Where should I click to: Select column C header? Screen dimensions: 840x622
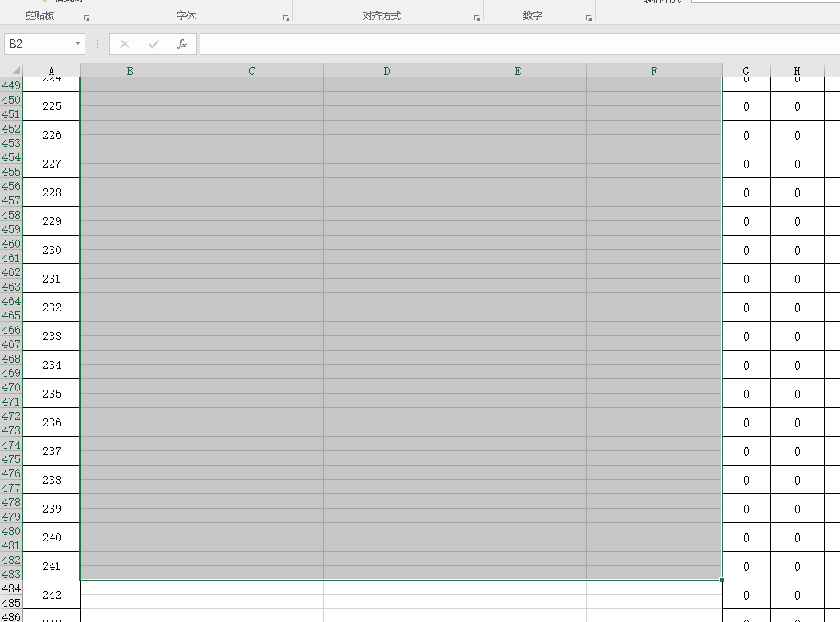click(x=252, y=71)
